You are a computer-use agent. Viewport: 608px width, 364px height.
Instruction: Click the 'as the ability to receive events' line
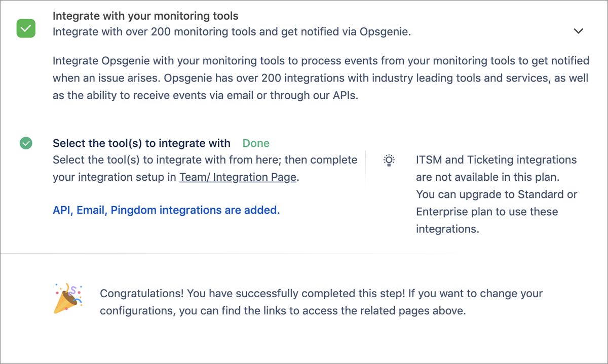(205, 96)
